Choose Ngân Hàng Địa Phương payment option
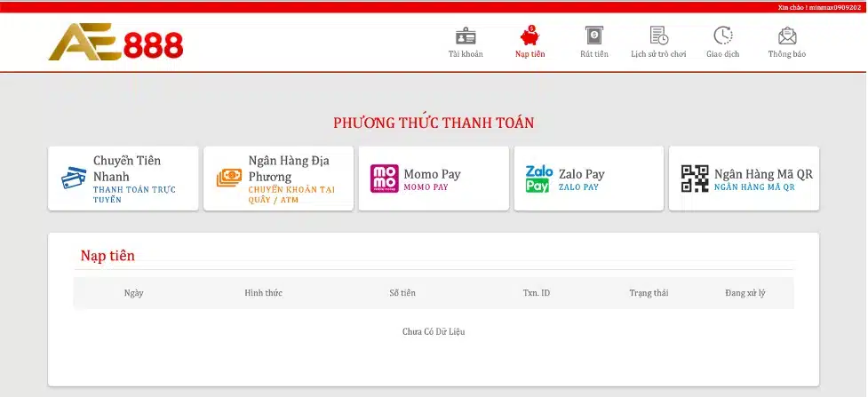Screen dimensions: 868x397 (x=278, y=179)
